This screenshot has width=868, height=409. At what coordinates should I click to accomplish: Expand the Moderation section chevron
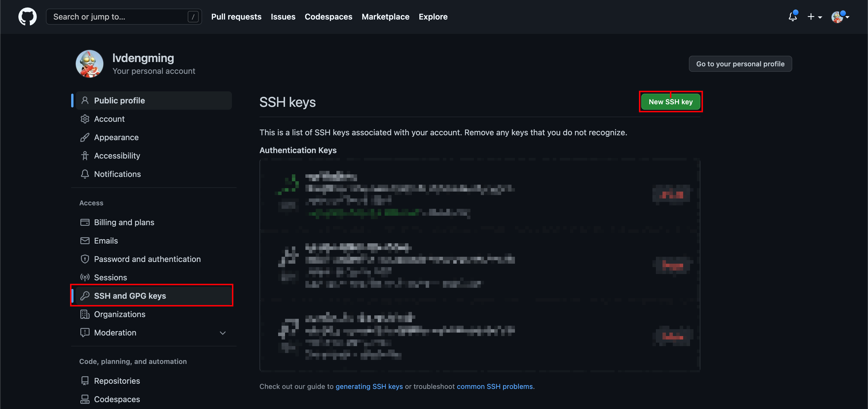(x=222, y=333)
